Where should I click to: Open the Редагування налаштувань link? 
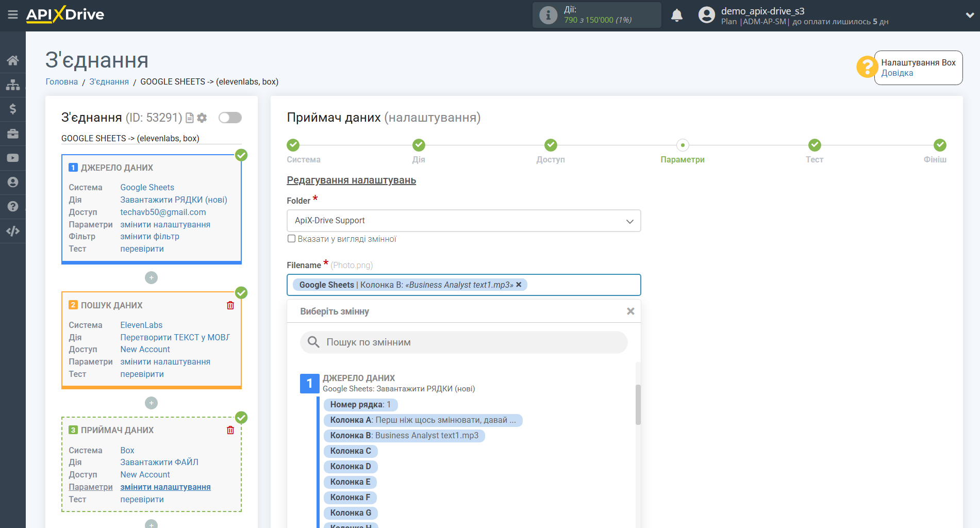point(351,180)
